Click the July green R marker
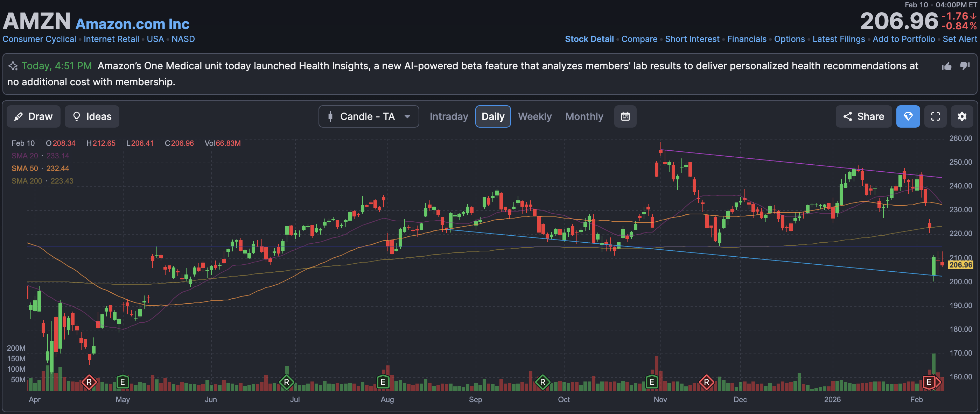 (286, 382)
